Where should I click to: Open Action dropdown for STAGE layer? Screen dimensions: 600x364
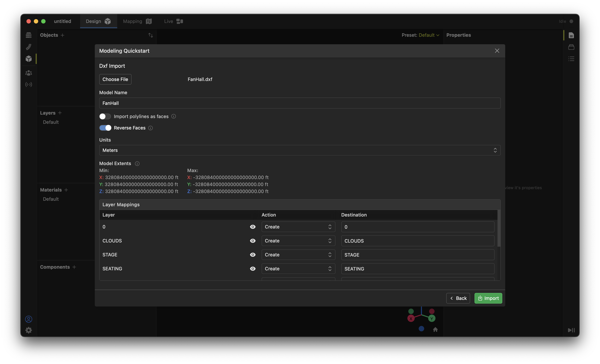[x=298, y=255]
